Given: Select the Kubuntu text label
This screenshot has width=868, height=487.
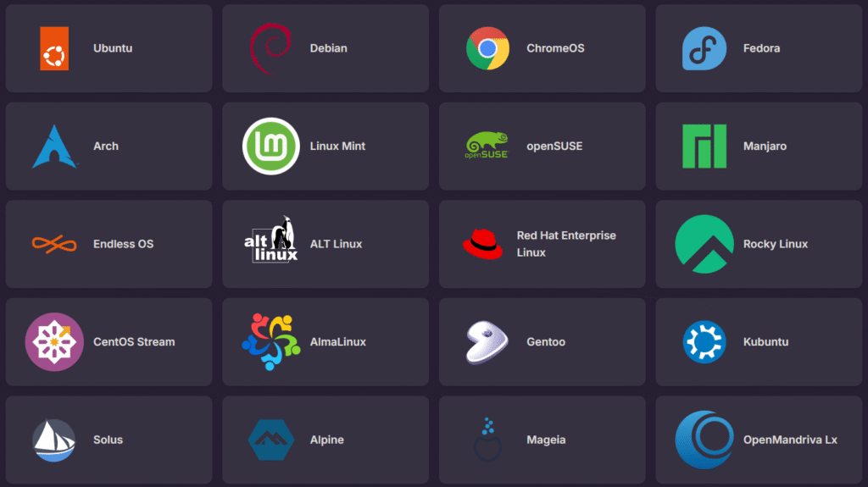Looking at the screenshot, I should point(765,342).
